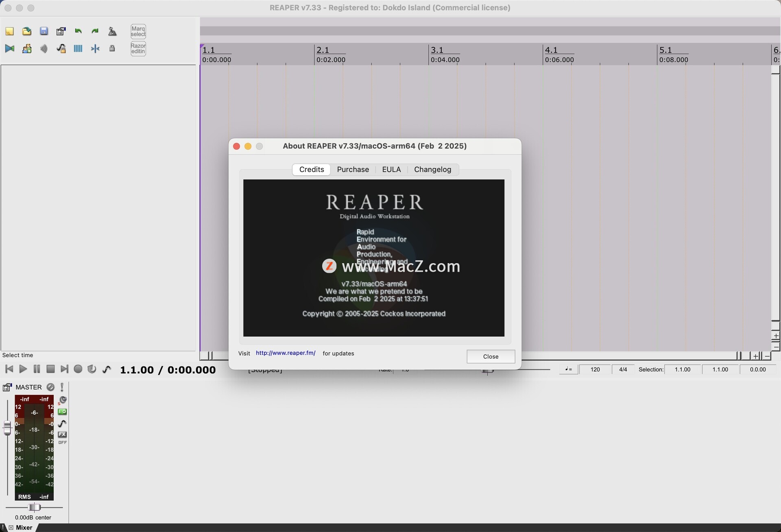Click the green Undo arrow
This screenshot has width=781, height=532.
[78, 31]
